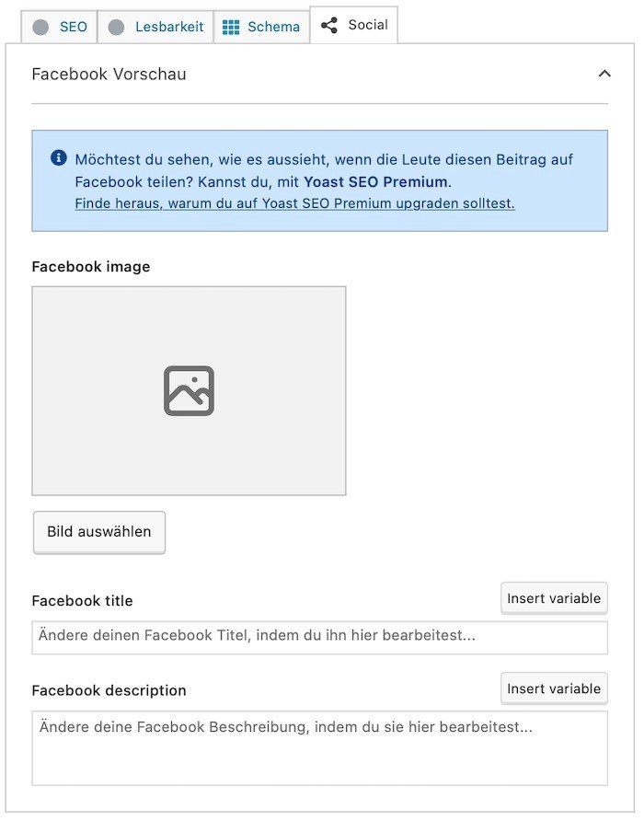
Task: Click the Bild auswählen button
Action: pyautogui.click(x=99, y=532)
